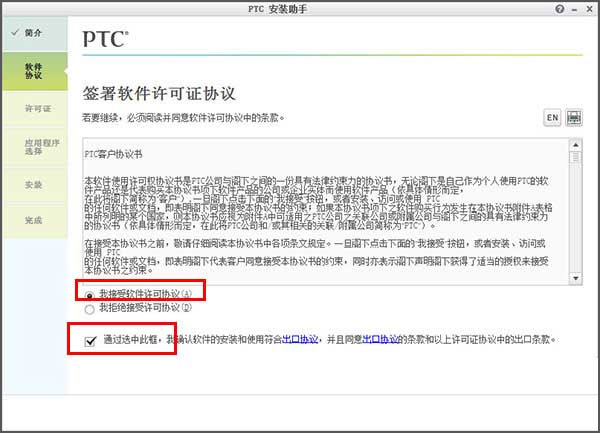
Task: Print the license agreement
Action: [574, 117]
